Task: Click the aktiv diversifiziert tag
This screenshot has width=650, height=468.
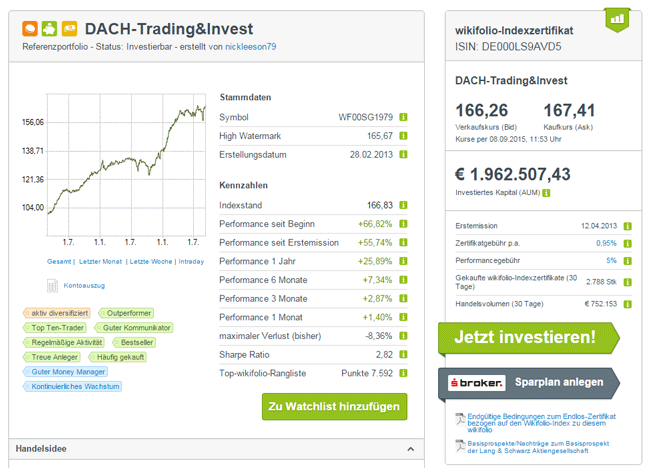Action: [57, 313]
